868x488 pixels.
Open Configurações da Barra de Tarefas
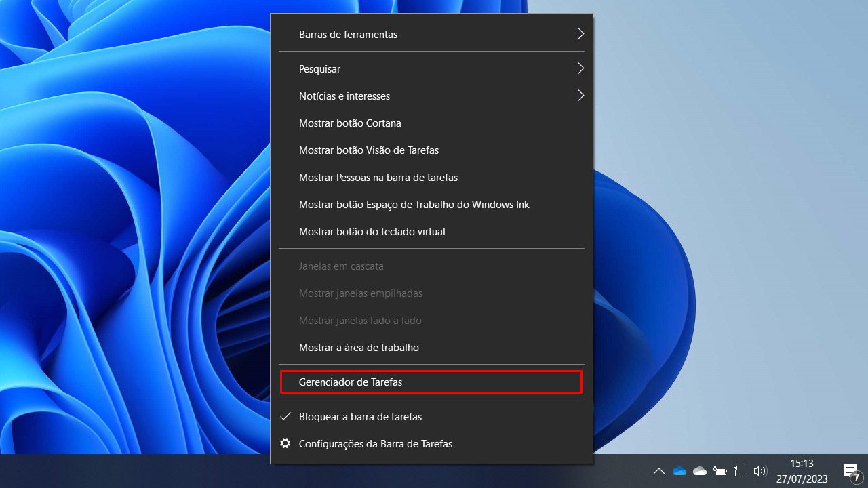coord(431,444)
